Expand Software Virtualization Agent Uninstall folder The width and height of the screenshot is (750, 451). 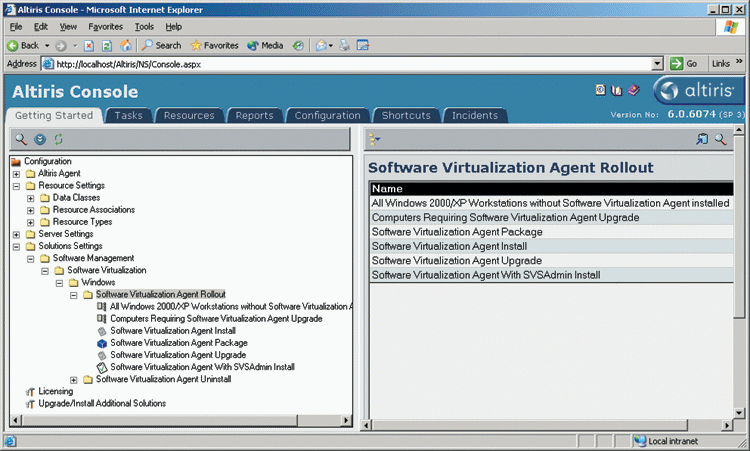74,380
